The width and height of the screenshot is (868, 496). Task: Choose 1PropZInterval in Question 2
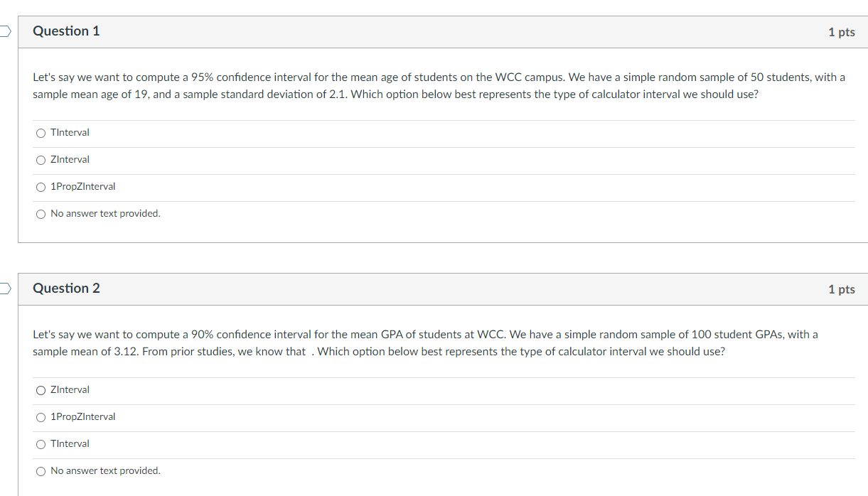point(41,417)
